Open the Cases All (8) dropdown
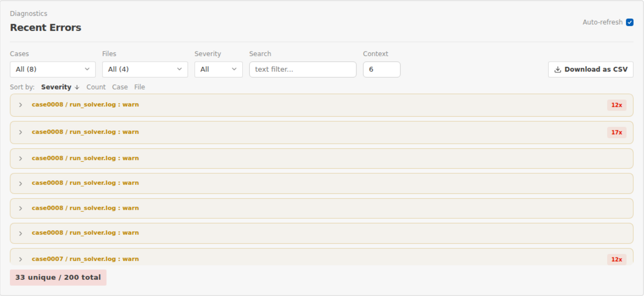Viewport: 644px width, 296px height. pos(53,69)
